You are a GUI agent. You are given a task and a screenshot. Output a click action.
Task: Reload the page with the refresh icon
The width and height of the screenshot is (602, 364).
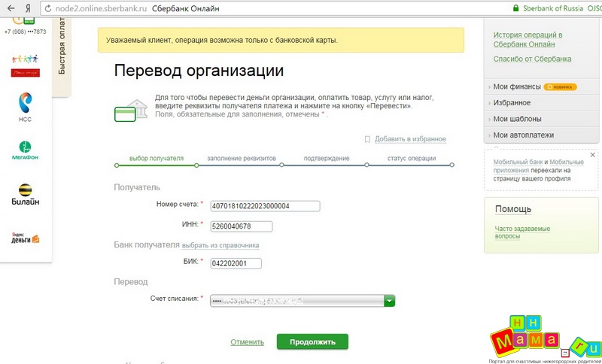(48, 8)
